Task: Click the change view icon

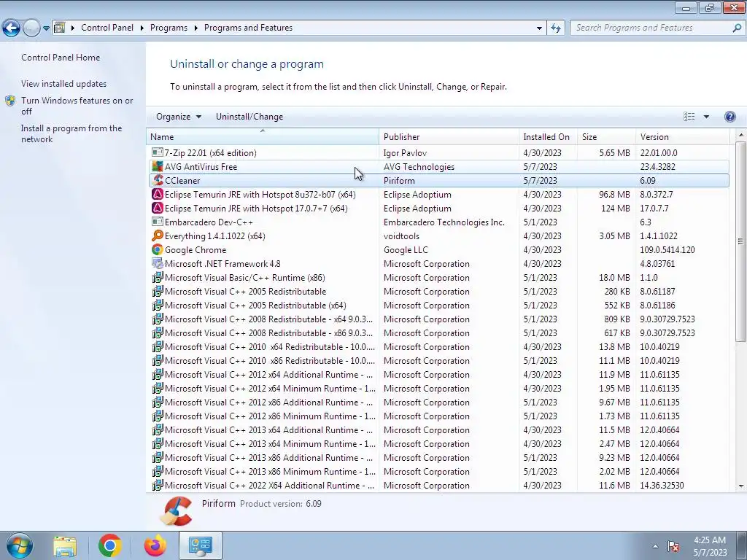Action: coord(689,117)
